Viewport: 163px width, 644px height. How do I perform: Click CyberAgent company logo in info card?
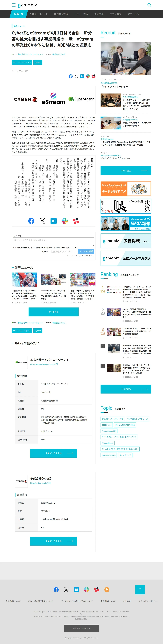tap(21, 362)
